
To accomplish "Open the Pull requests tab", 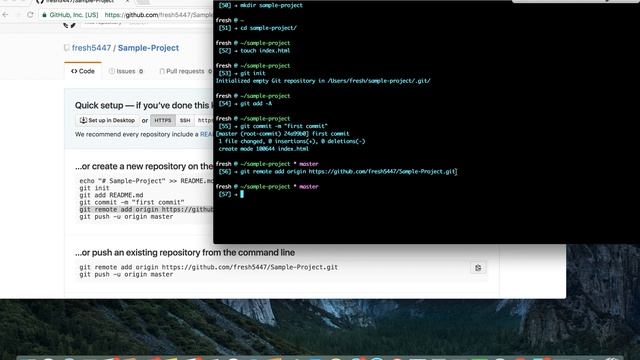I will coord(185,71).
